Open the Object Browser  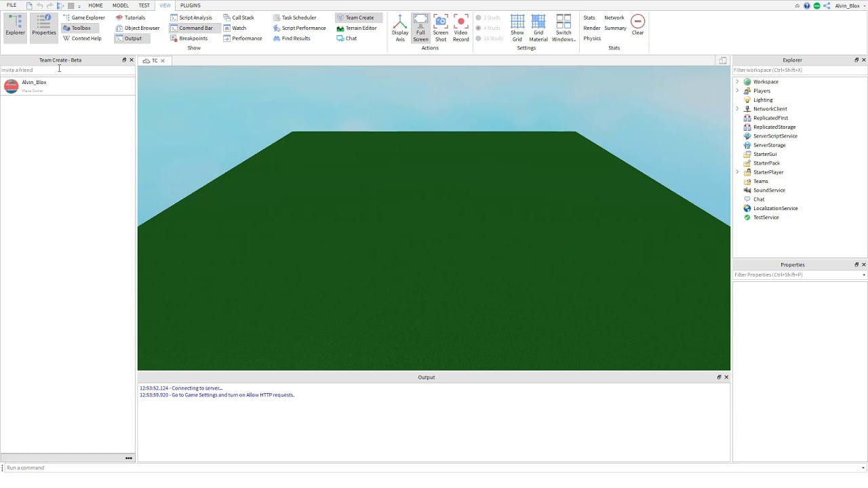138,28
